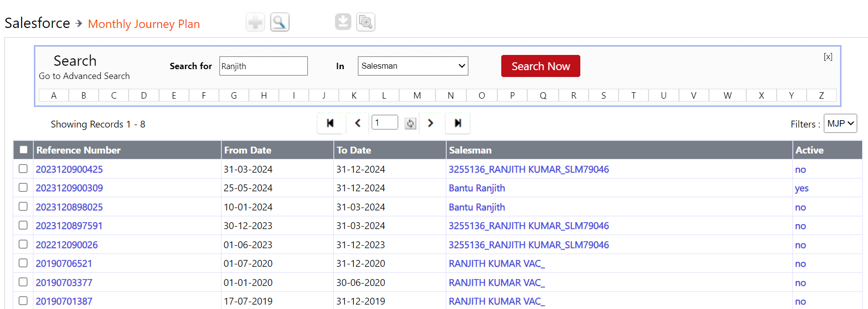Click the Salesforce breadcrumb link
868x309 pixels.
(x=37, y=23)
